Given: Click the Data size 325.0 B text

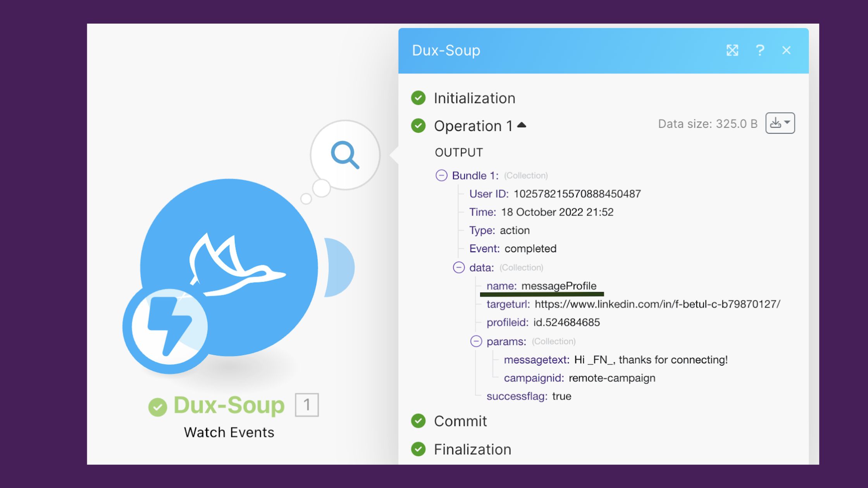Looking at the screenshot, I should pos(708,124).
